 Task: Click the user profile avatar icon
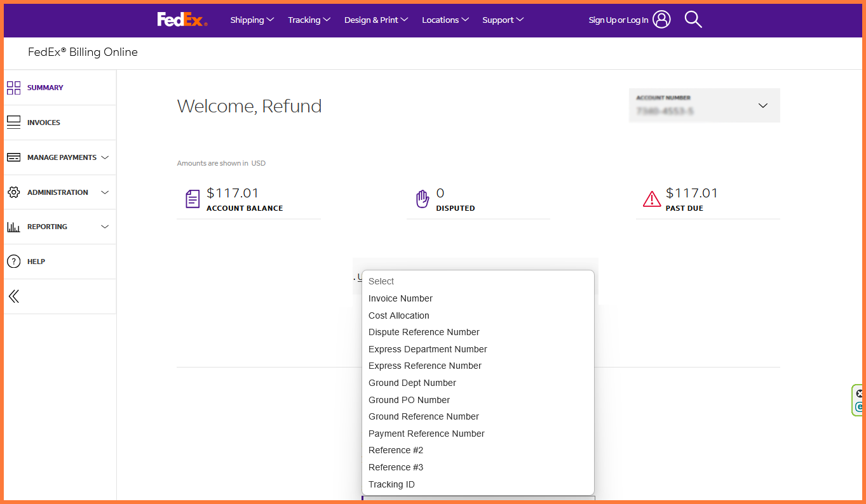(661, 20)
